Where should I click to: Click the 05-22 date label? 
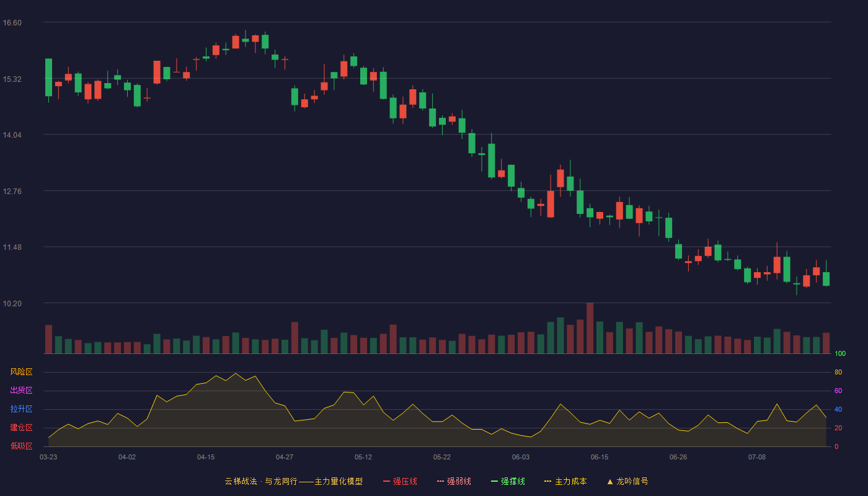point(442,457)
